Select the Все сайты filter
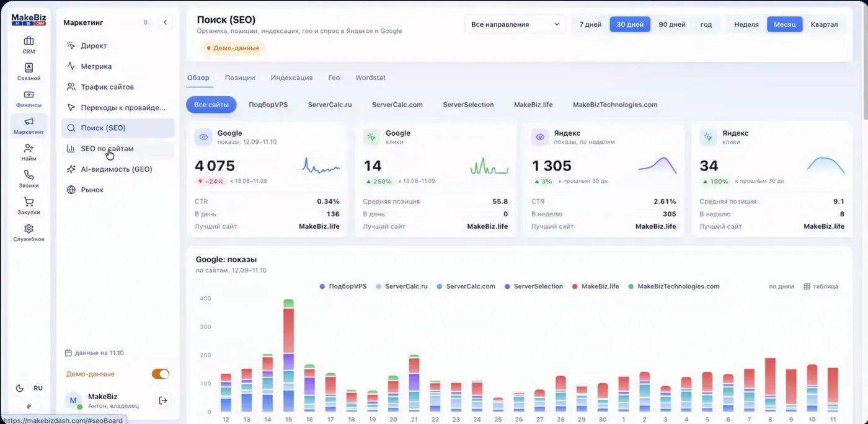The height and width of the screenshot is (424, 868). tap(211, 105)
